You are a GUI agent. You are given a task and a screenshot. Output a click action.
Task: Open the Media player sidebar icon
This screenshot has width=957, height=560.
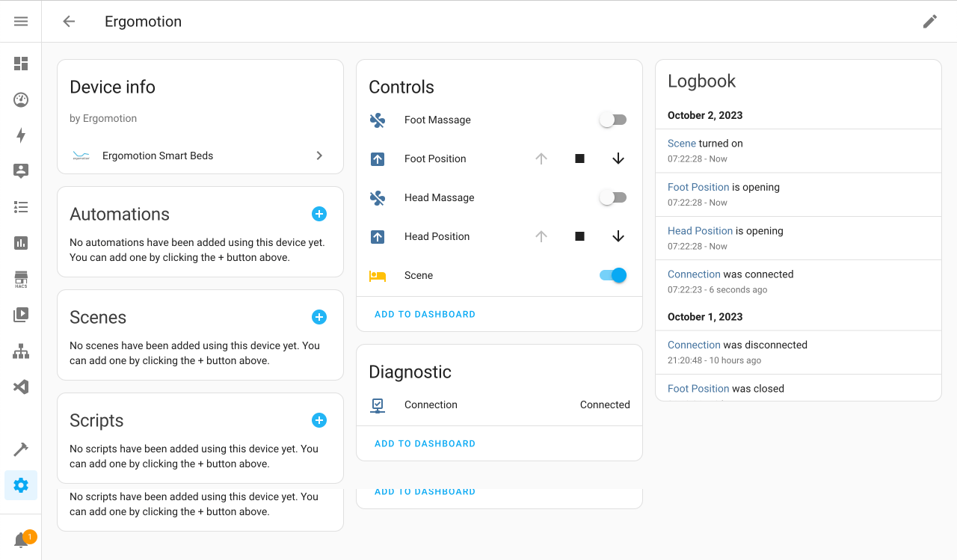click(x=21, y=315)
